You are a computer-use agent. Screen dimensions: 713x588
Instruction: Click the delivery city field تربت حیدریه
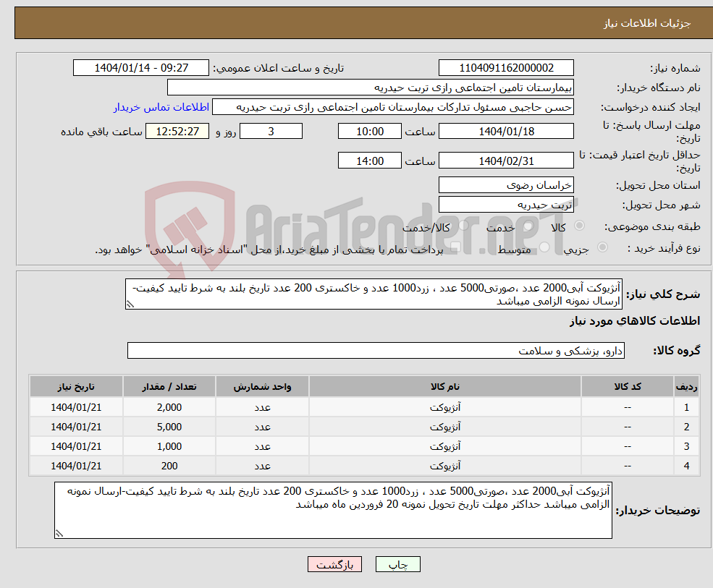pos(506,205)
